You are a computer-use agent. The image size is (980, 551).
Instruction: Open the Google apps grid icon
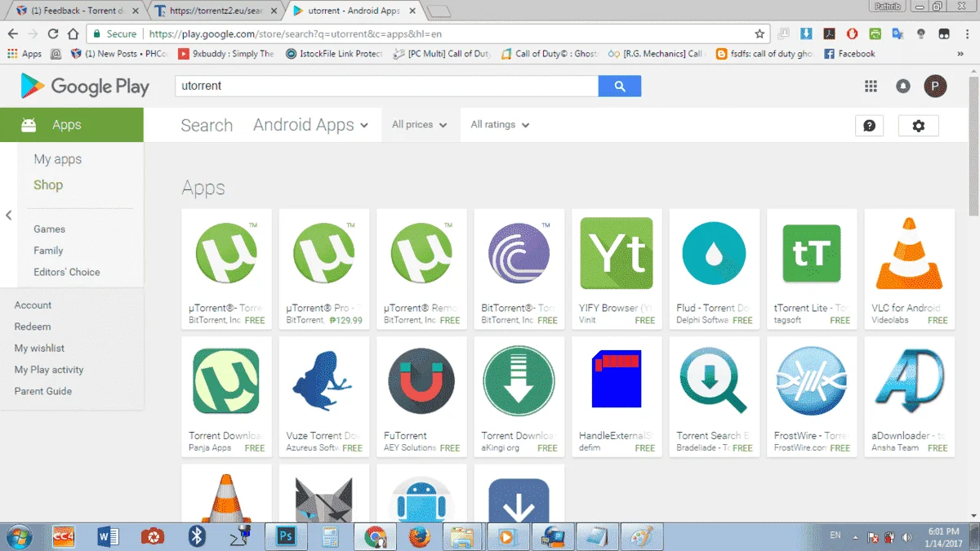(871, 86)
